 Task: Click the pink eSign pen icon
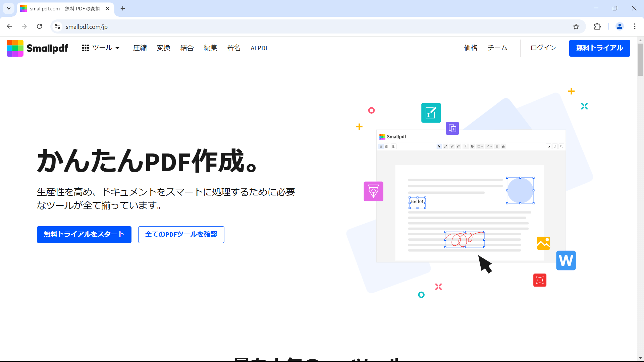(x=373, y=191)
